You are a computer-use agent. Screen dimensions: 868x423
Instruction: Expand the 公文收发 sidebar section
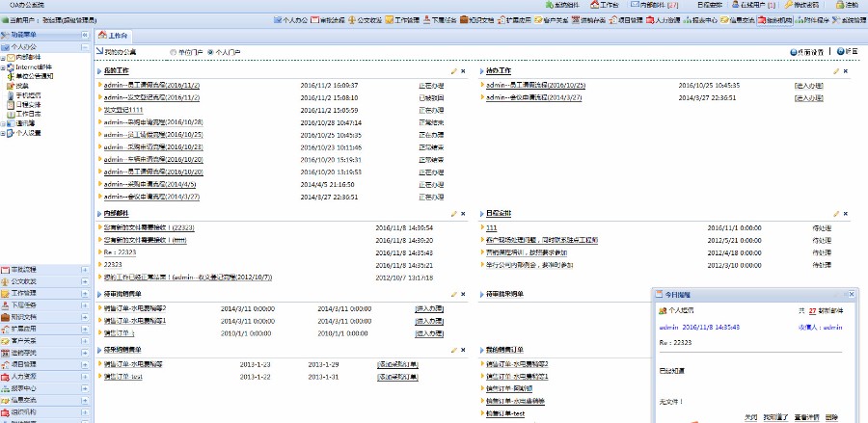[85, 282]
